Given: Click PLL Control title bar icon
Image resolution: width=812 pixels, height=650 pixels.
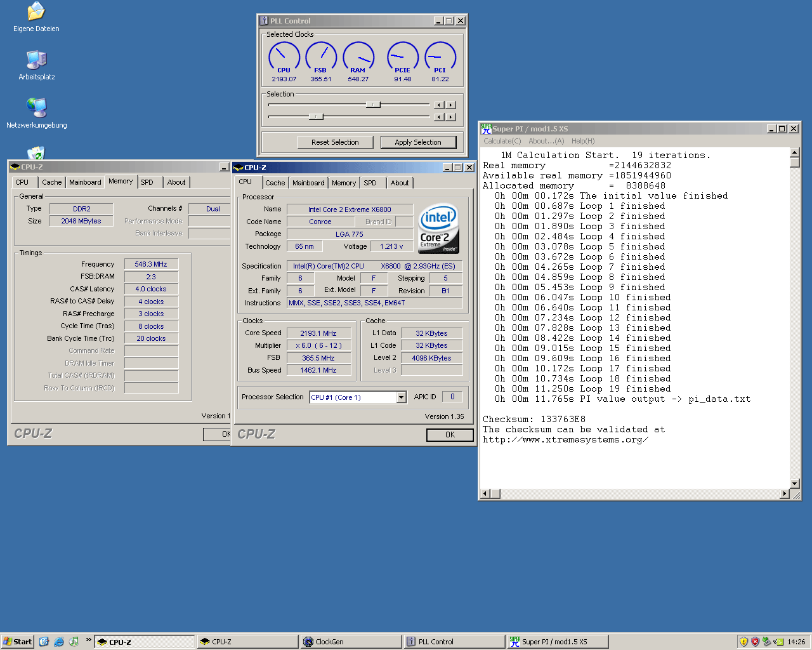Looking at the screenshot, I should point(264,21).
